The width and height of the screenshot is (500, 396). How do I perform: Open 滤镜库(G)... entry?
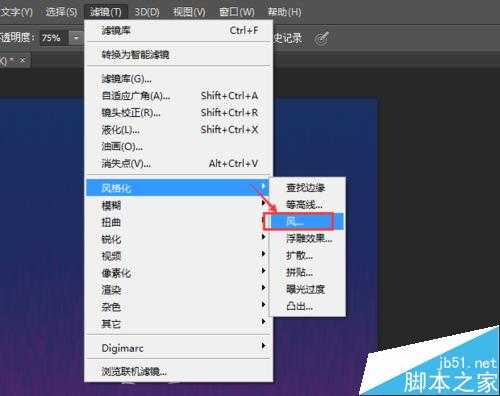click(179, 79)
